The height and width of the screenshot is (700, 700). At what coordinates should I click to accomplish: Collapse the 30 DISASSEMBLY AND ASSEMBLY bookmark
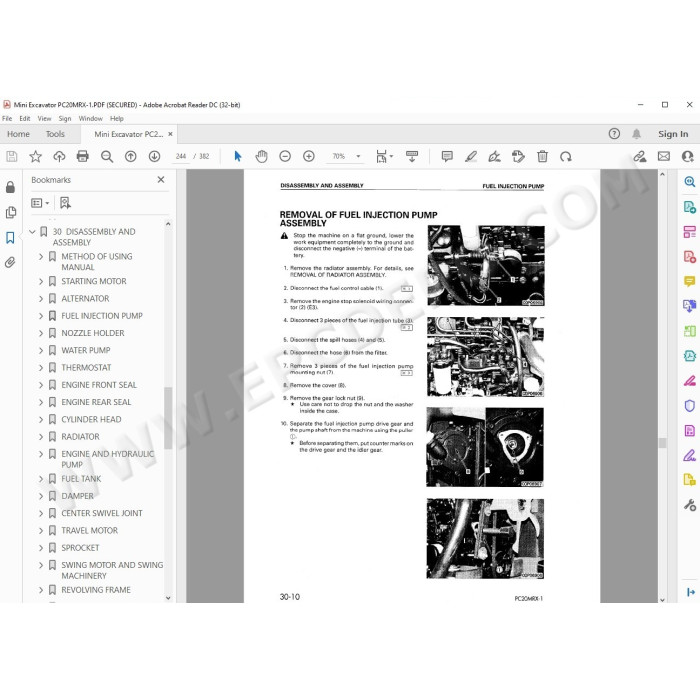[x=32, y=232]
